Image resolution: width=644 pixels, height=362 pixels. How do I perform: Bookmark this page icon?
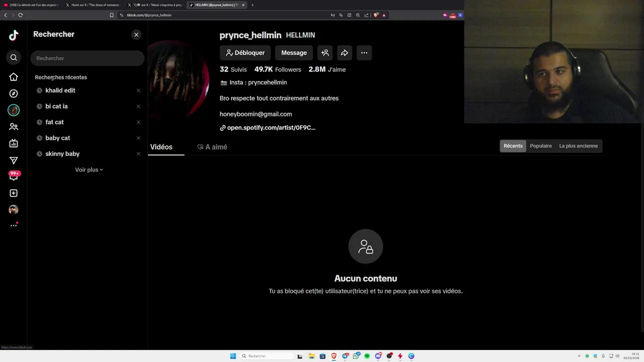click(112, 15)
